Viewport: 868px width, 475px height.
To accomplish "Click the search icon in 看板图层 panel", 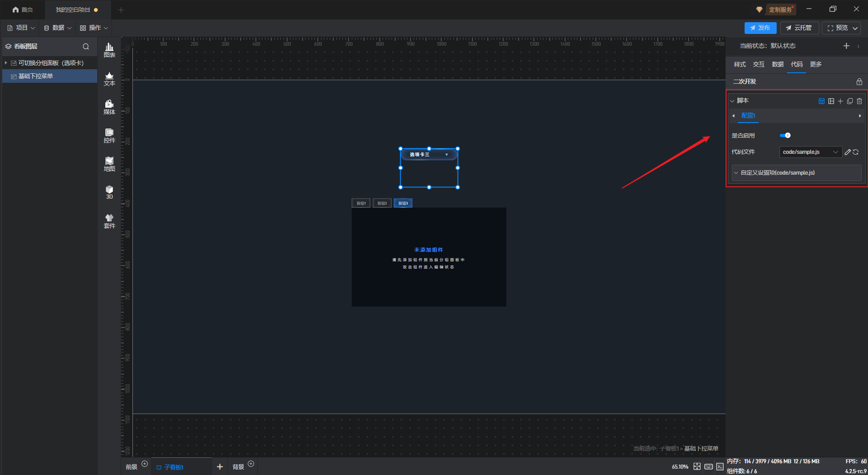I will coord(86,47).
